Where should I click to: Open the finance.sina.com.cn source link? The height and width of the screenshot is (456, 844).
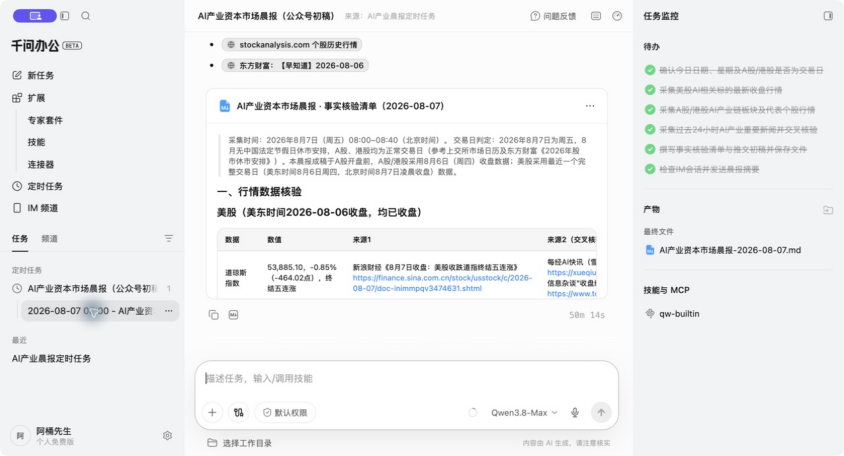(x=442, y=283)
